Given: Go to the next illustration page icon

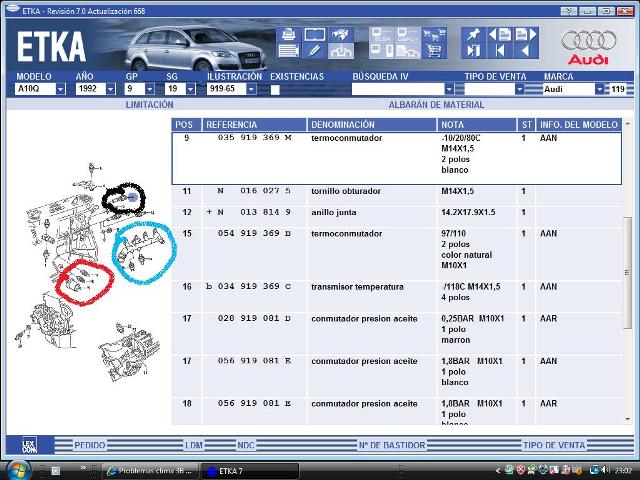Looking at the screenshot, I should [526, 35].
